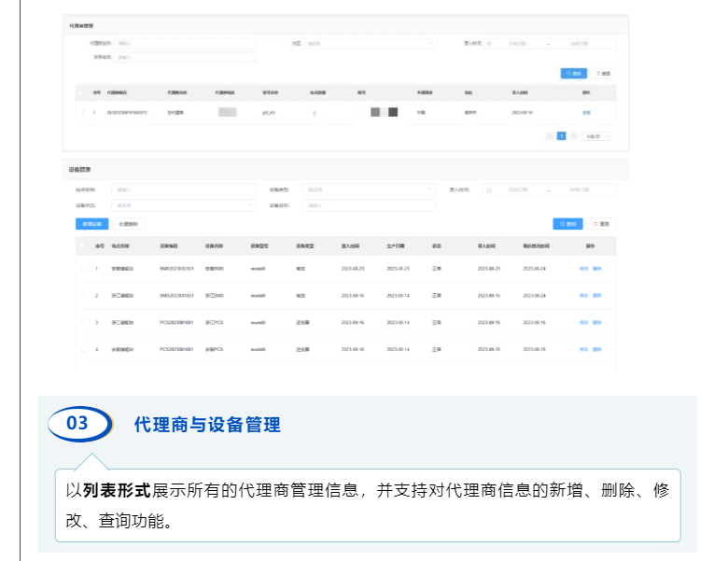Open the 地区 region dropdown
Image resolution: width=728 pixels, height=561 pixels.
click(371, 43)
